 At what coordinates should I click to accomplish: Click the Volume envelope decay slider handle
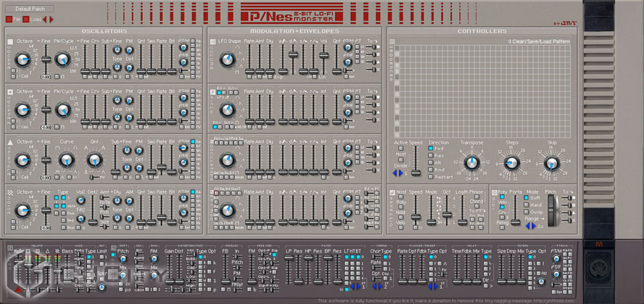[293, 54]
